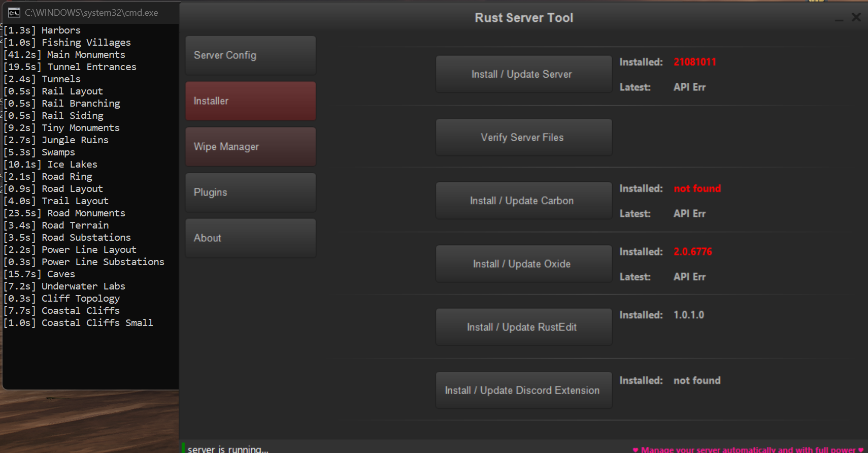Open the Plugins section
868x453 pixels.
[x=250, y=192]
